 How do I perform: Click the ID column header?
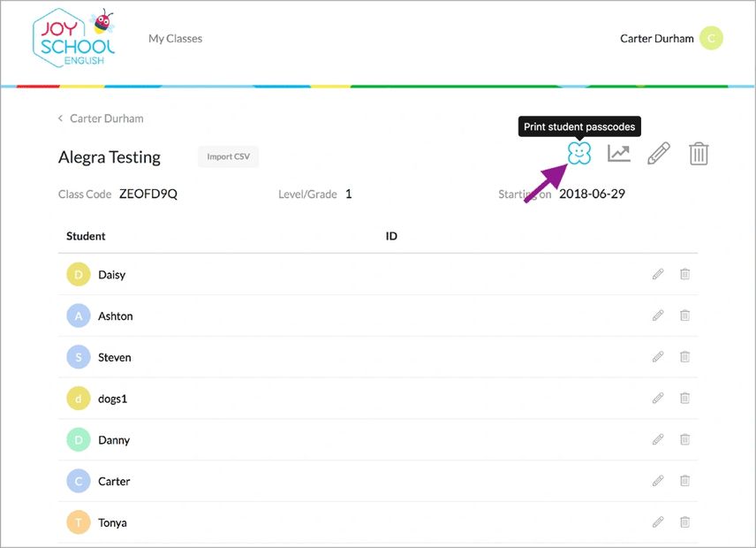(x=391, y=237)
